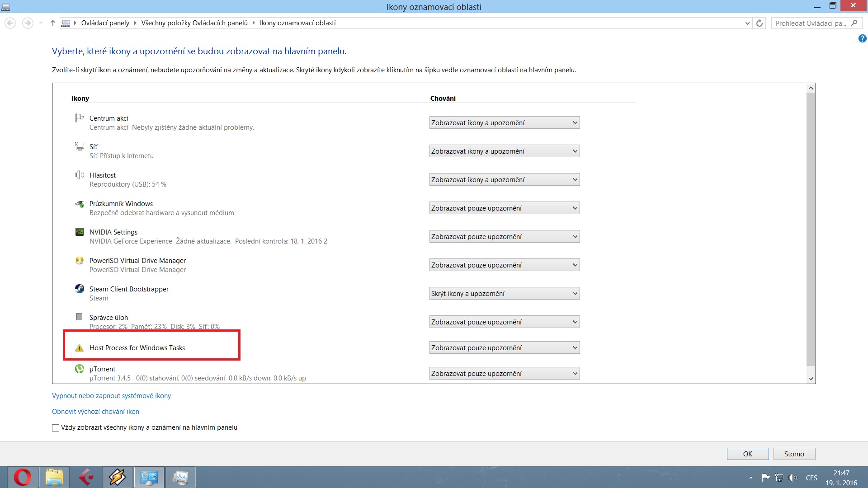Image resolution: width=868 pixels, height=488 pixels.
Task: Click the blue help question mark icon
Action: click(862, 39)
